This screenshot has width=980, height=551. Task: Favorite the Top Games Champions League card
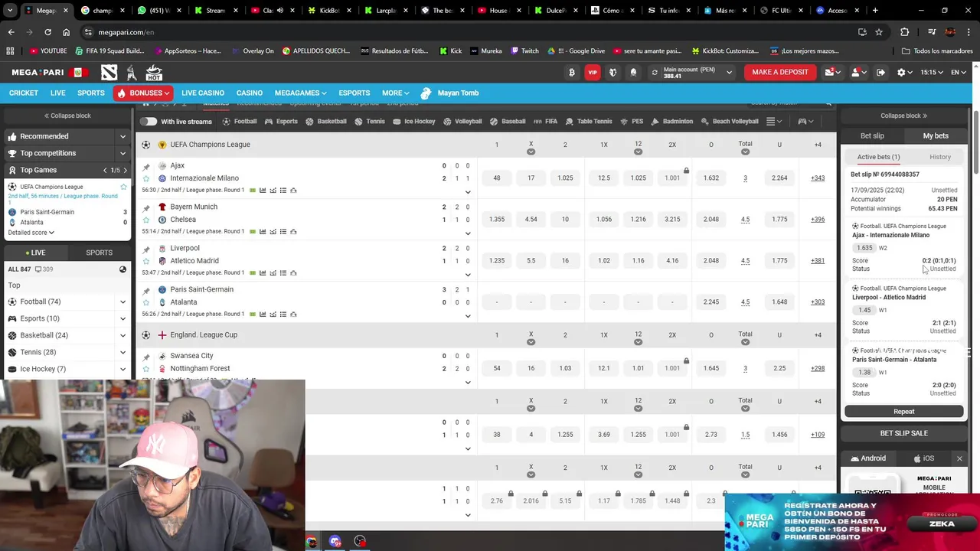pos(123,187)
